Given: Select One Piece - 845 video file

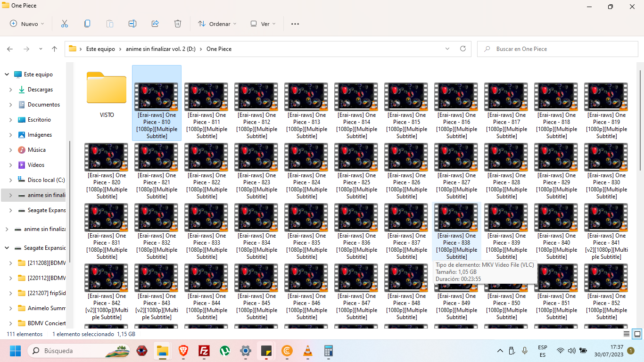Looking at the screenshot, I should coord(256,292).
